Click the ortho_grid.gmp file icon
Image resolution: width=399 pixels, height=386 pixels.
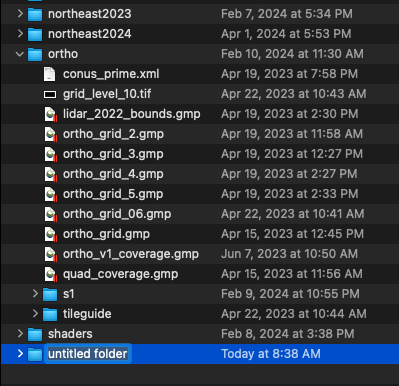51,234
